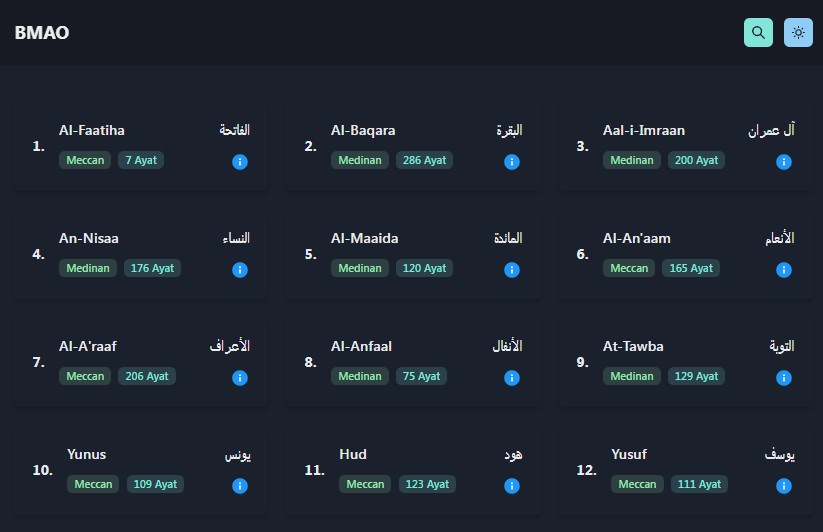Image resolution: width=823 pixels, height=532 pixels.
Task: Click the Meccan tag on Al-Faatiha
Action: click(85, 160)
